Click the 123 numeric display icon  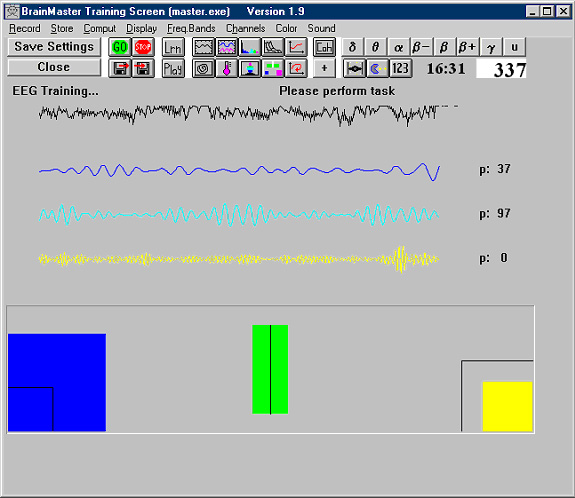pos(400,68)
